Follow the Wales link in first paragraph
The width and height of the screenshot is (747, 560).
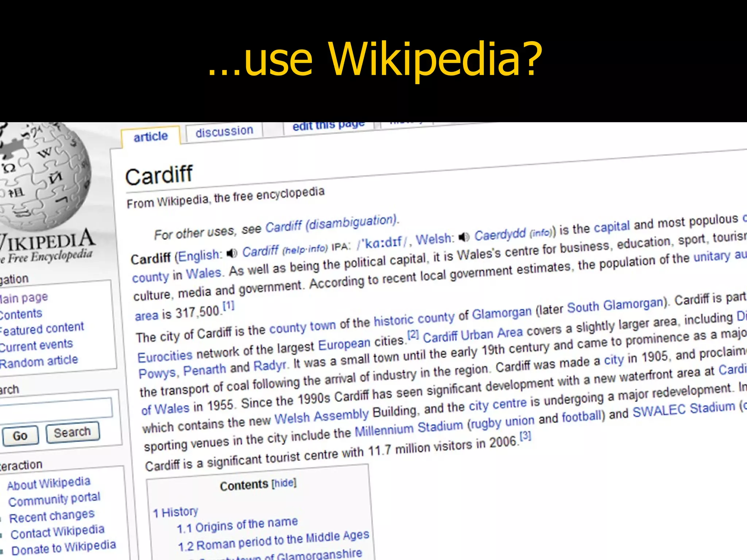(204, 273)
